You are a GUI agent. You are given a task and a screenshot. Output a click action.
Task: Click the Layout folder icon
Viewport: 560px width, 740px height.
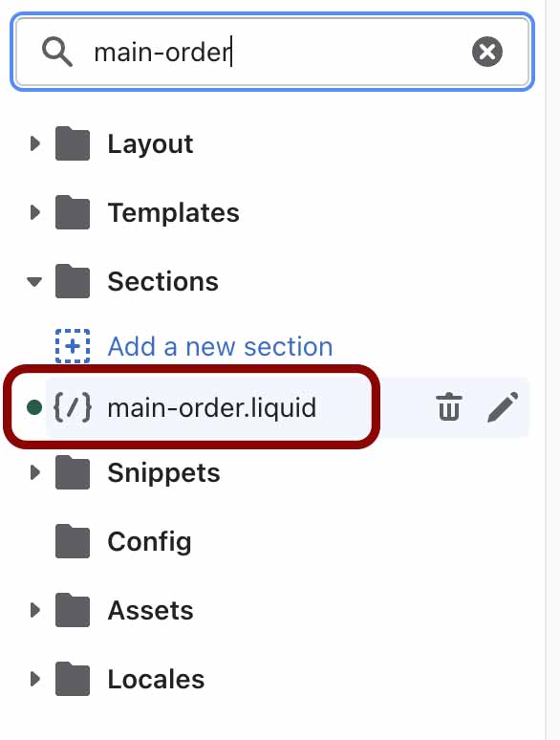click(x=73, y=143)
